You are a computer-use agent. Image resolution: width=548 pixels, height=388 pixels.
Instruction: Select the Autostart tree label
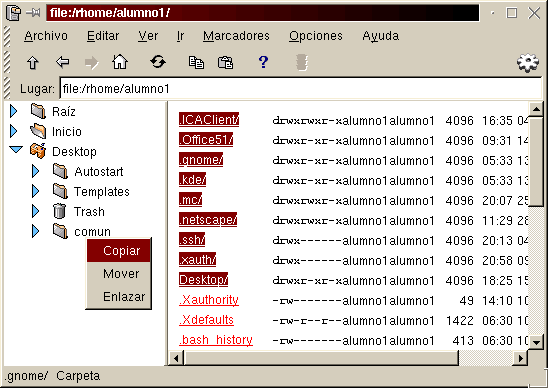point(99,172)
